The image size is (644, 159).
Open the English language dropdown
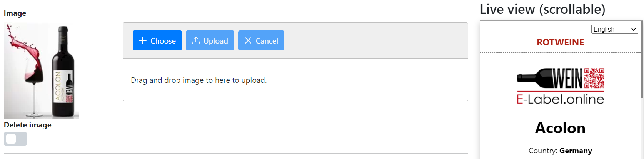[x=614, y=29]
